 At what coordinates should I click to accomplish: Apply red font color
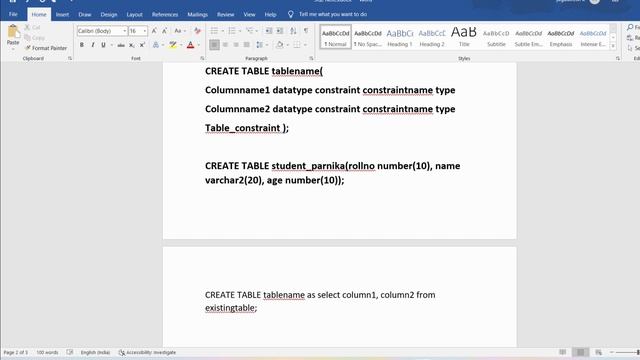(x=190, y=45)
